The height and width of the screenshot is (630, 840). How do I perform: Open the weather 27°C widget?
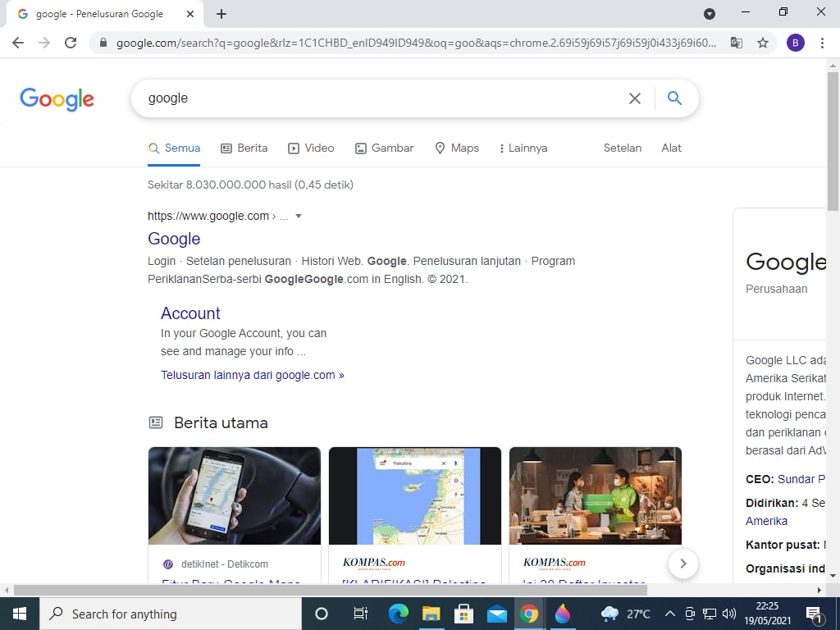tap(625, 614)
